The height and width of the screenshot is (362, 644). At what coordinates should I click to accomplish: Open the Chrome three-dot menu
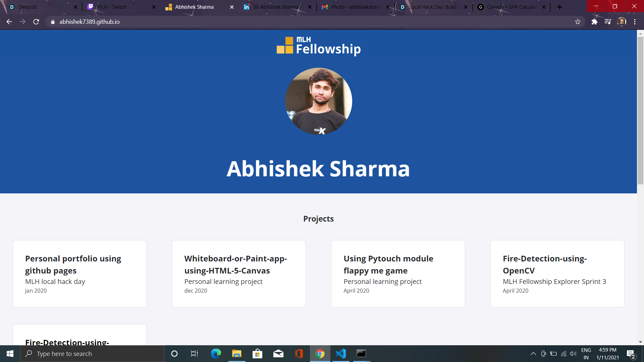[x=635, y=22]
